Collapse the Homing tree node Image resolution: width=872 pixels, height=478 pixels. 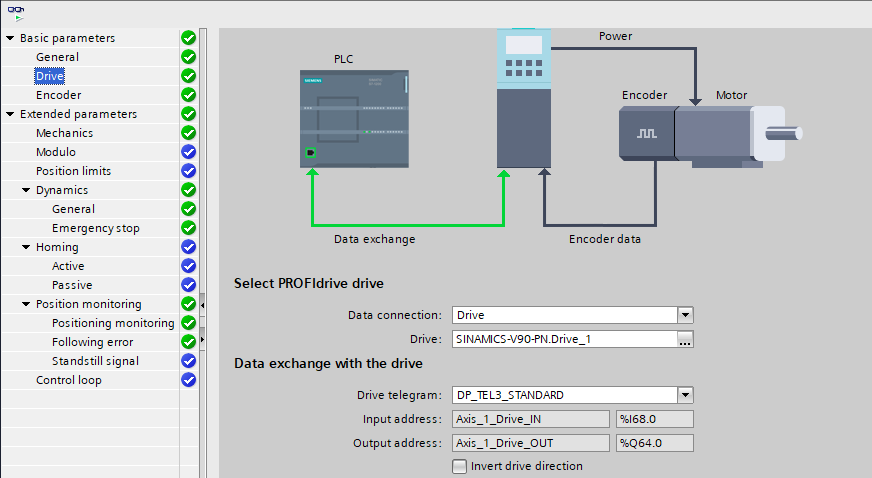click(x=26, y=247)
